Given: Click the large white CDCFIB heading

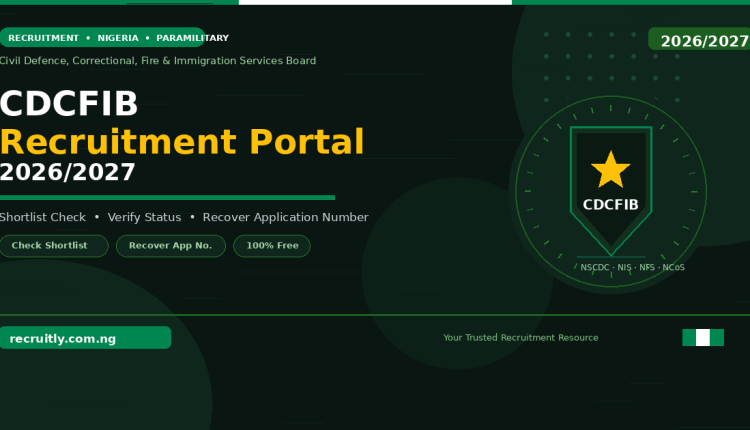Looking at the screenshot, I should (69, 103).
